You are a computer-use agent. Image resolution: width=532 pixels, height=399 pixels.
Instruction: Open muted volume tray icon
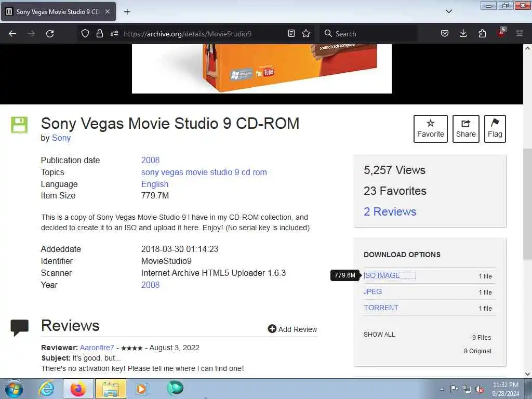click(480, 389)
